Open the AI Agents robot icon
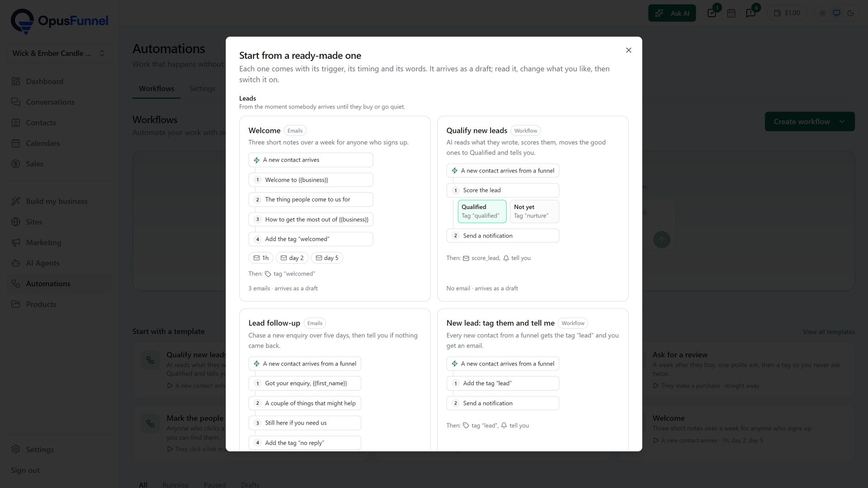This screenshot has height=488, width=868. click(16, 263)
